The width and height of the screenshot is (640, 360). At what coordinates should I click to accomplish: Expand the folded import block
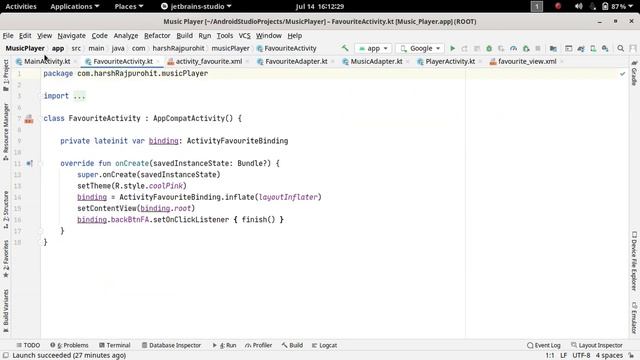pyautogui.click(x=80, y=96)
